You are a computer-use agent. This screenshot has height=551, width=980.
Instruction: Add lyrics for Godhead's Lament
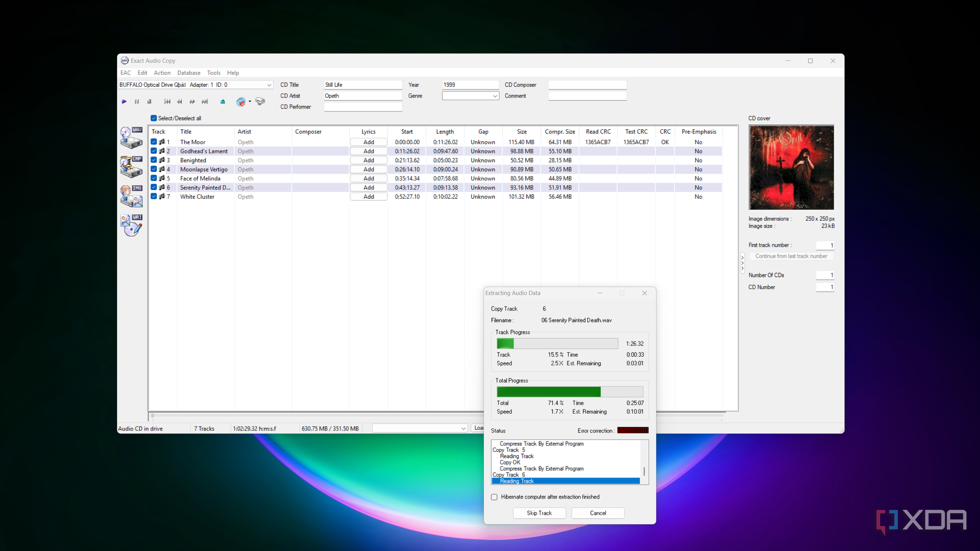[369, 151]
